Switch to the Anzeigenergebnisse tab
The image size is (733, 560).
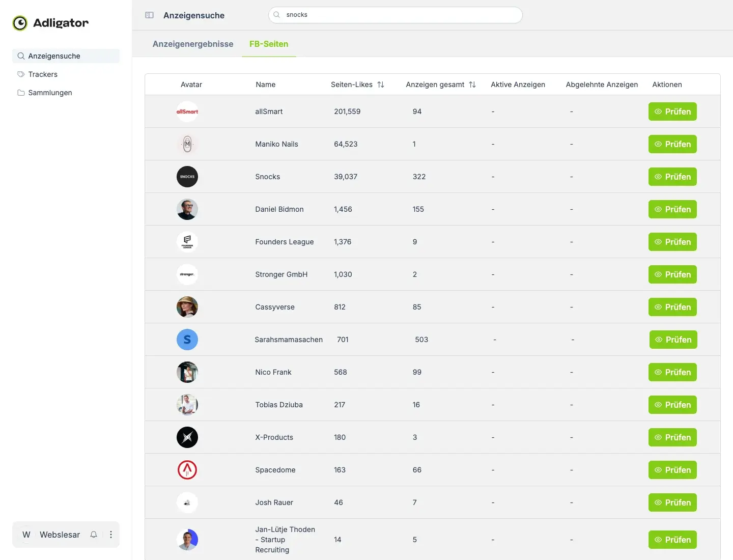coord(193,44)
